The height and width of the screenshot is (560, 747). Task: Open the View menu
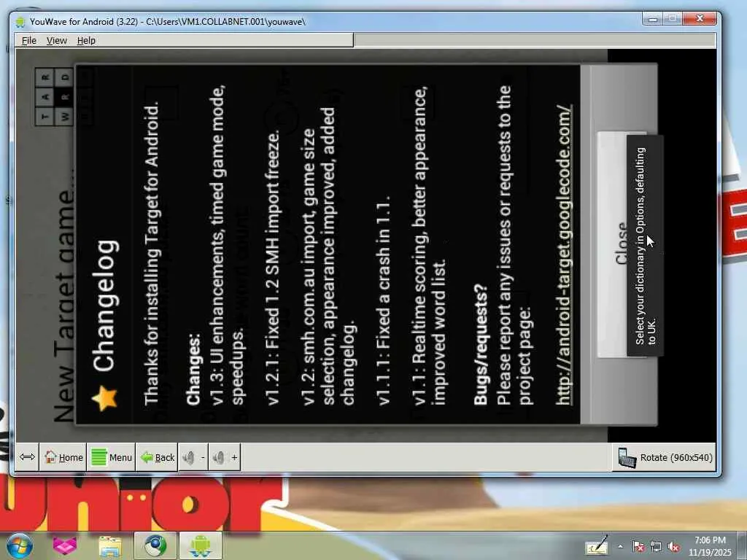pos(57,41)
